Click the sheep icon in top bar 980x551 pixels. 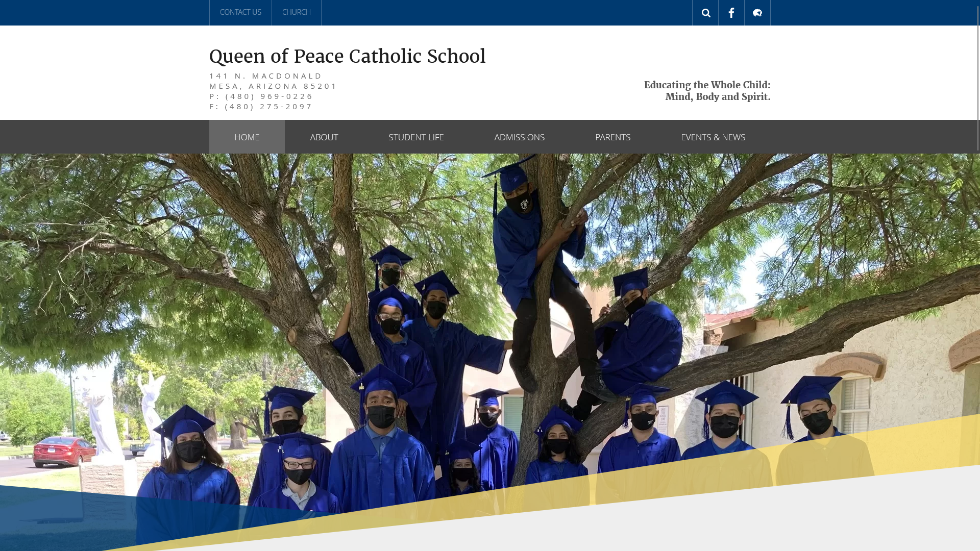[757, 13]
